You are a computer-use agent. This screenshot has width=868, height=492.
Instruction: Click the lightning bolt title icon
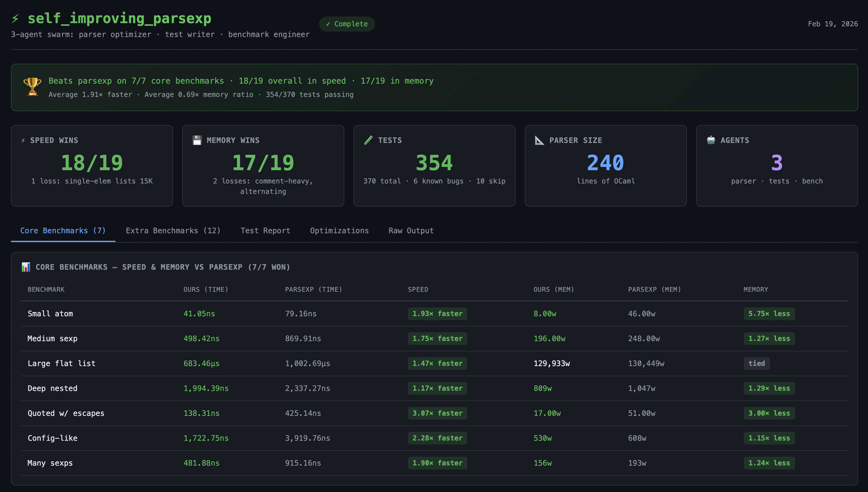tap(15, 19)
